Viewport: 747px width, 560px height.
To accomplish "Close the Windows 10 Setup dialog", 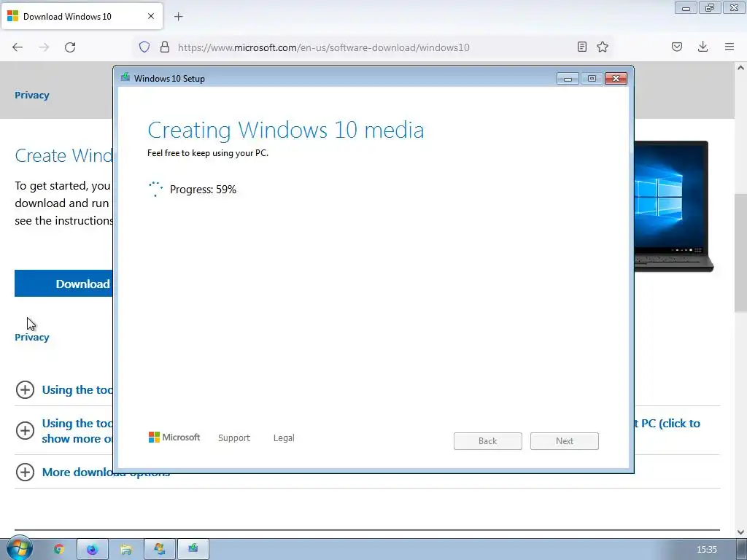I will (616, 79).
